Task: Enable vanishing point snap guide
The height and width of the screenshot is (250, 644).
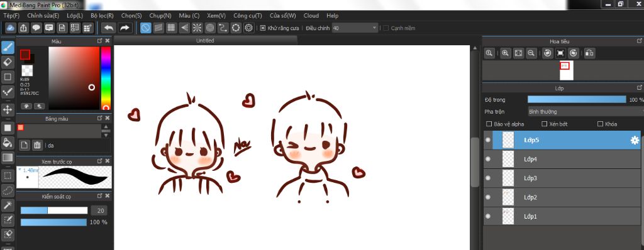Action: (184, 28)
